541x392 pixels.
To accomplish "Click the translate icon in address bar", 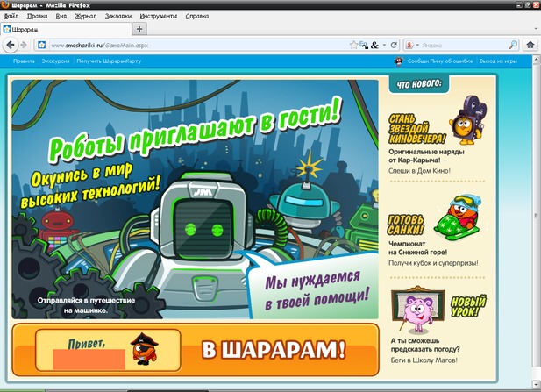I will [364, 45].
